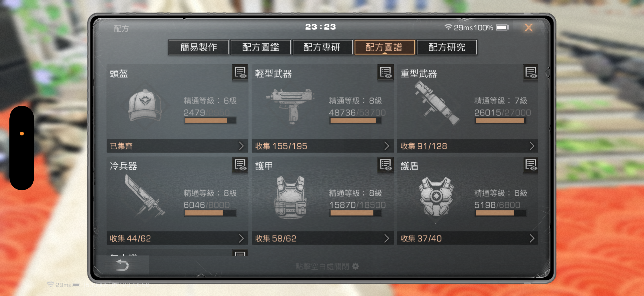Open the 護盾 recipe list preview icon
Viewport: 644px width, 296px height.
[x=531, y=165]
